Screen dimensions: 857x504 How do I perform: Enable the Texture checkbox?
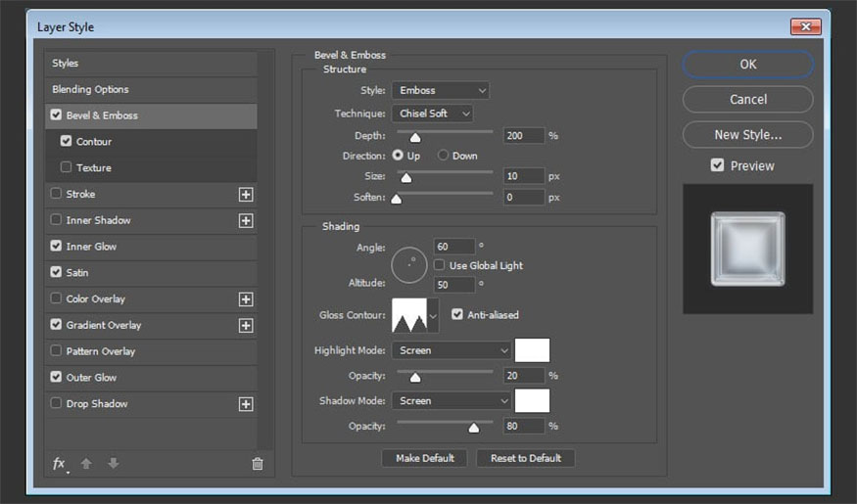click(67, 168)
